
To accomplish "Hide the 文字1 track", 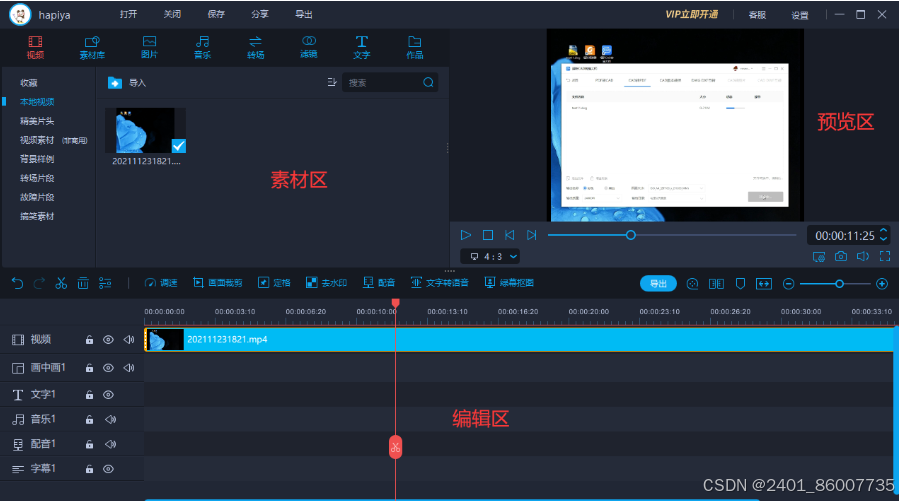I will click(108, 395).
